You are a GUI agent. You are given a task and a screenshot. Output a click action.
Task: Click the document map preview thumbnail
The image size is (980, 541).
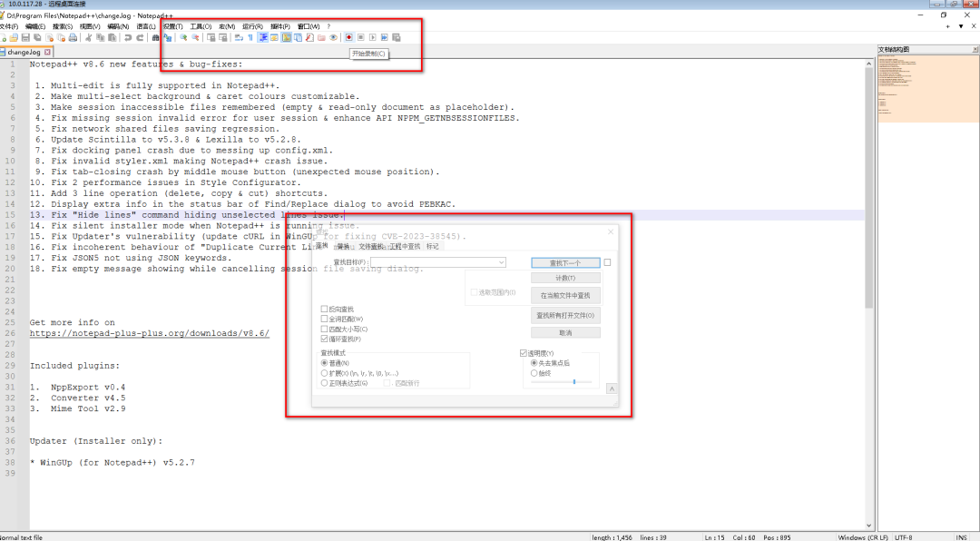tap(928, 88)
